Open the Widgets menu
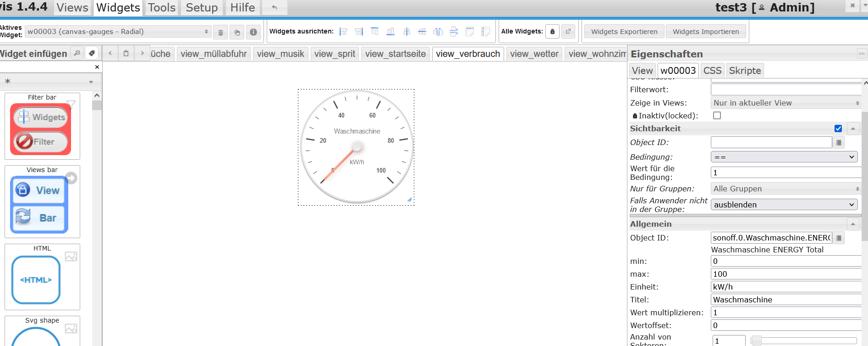This screenshot has width=868, height=346. tap(118, 8)
